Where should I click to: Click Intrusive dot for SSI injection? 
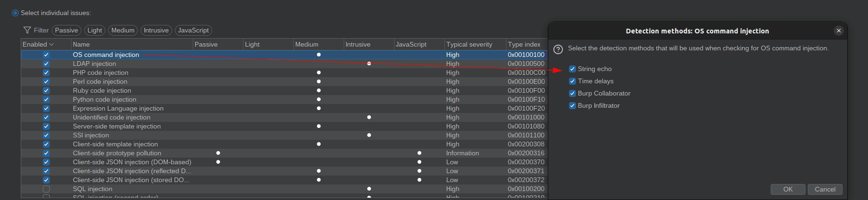[x=369, y=135]
